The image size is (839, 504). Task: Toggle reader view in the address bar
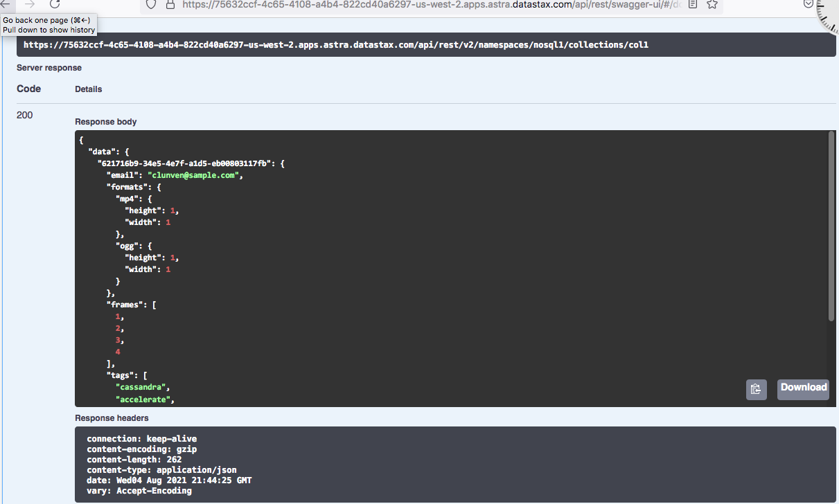pos(693,4)
